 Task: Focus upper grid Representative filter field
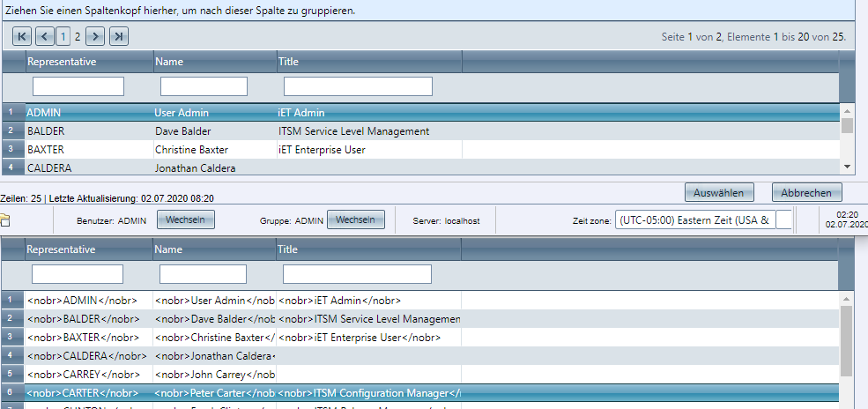point(78,86)
